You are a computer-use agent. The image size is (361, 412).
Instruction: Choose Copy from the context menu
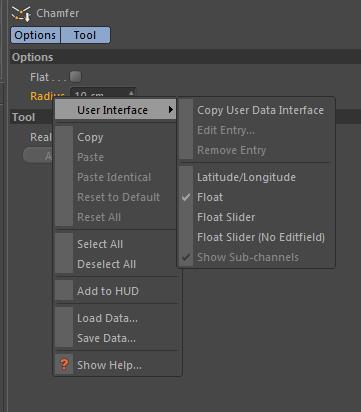[116, 137]
